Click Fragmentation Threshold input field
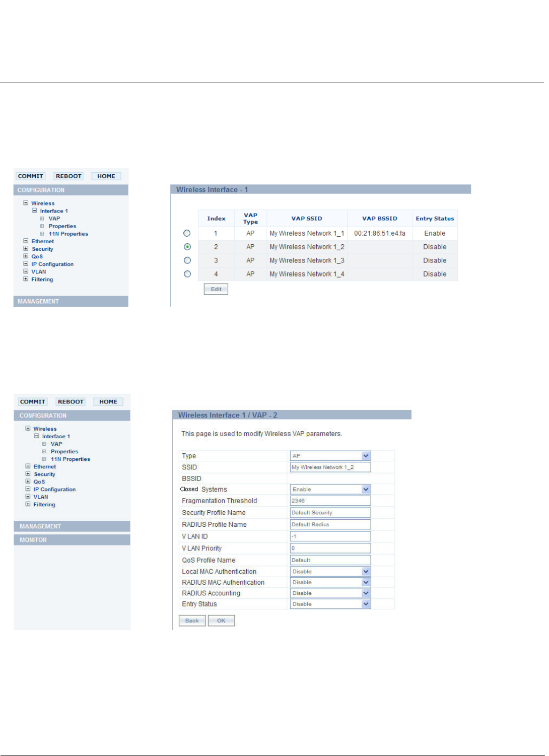The image size is (549, 756). (330, 501)
